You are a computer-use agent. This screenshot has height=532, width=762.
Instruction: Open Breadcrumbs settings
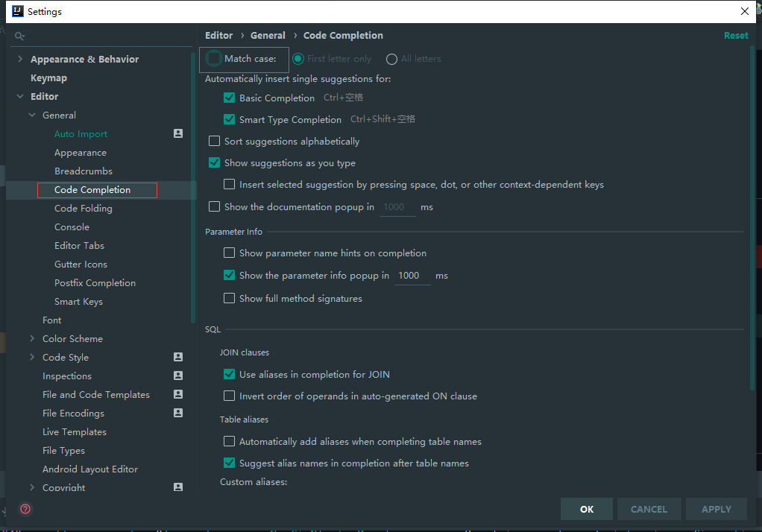(83, 171)
